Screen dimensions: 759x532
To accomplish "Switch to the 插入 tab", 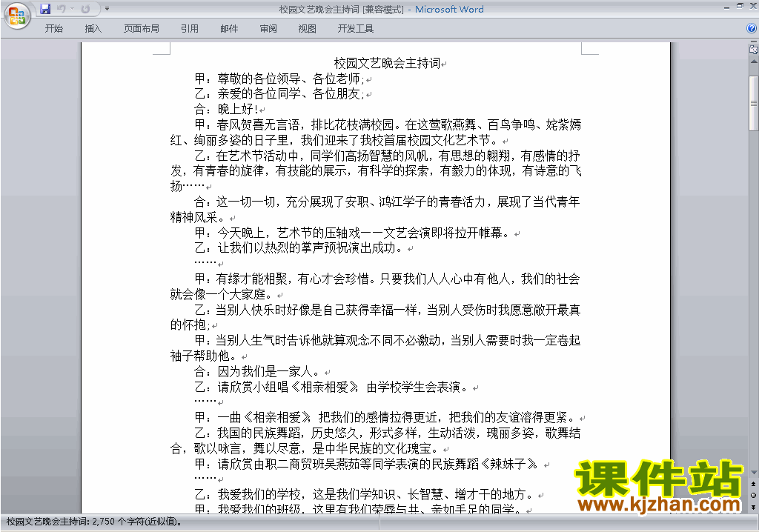I will click(x=93, y=29).
